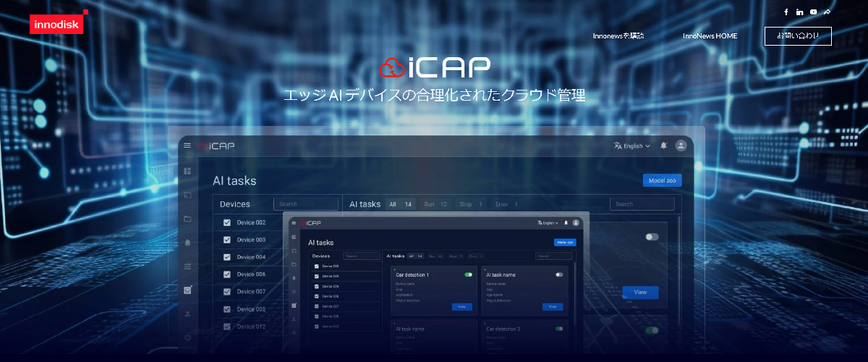
Task: Select dashboard icon in small iCAP window sidebar
Action: pos(294,237)
